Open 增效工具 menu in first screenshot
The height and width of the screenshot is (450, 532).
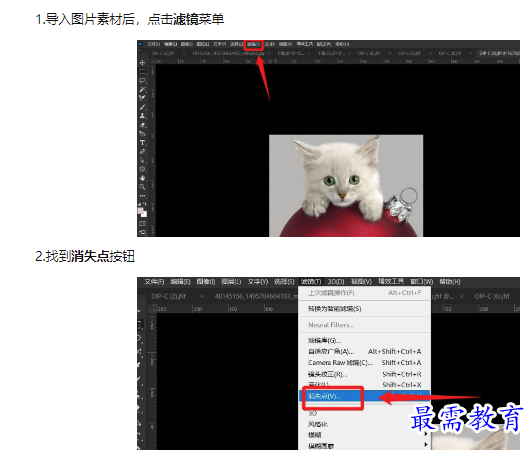click(x=305, y=44)
